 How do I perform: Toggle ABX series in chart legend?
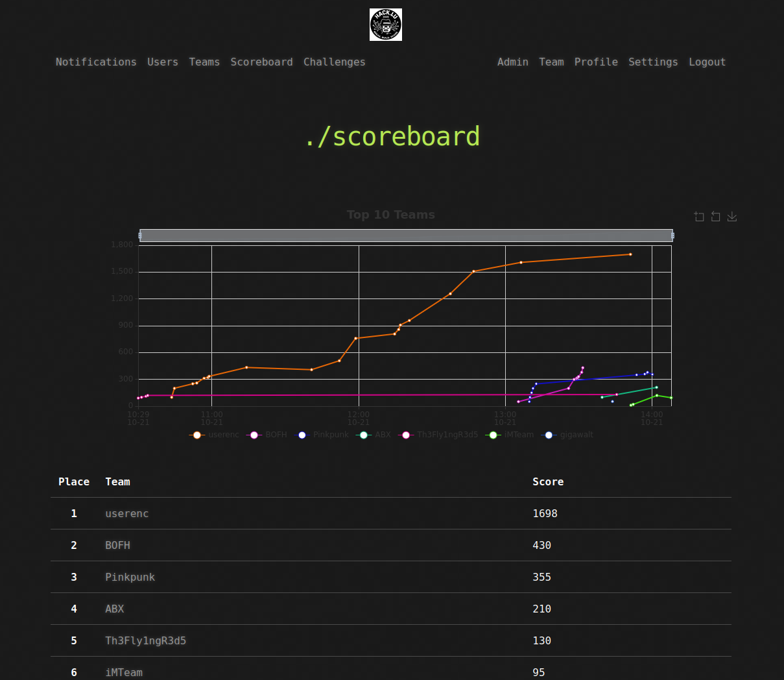point(374,435)
